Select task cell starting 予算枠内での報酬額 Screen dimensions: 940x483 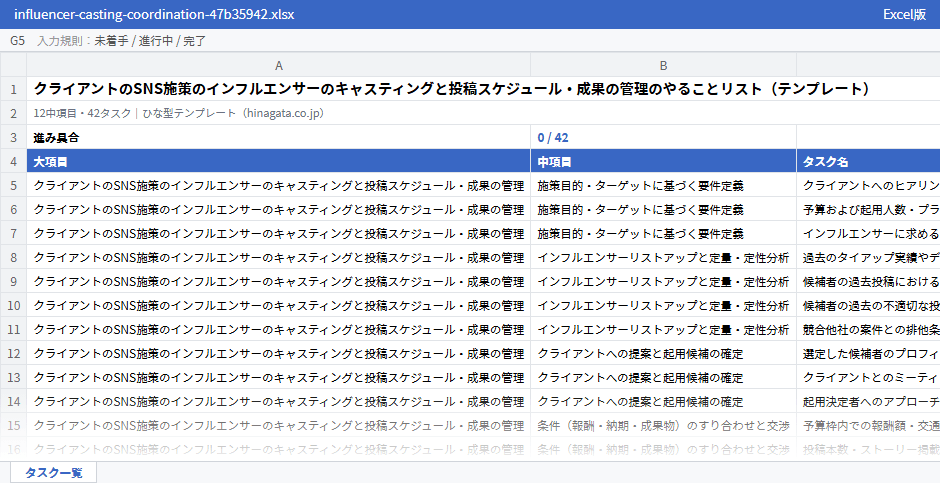click(868, 425)
